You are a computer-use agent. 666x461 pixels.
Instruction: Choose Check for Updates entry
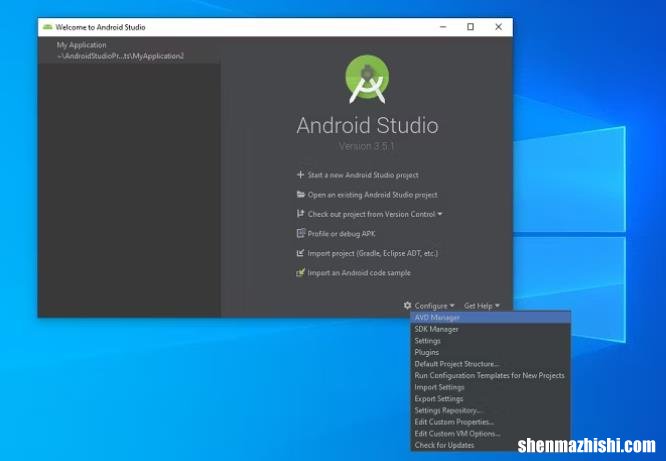point(491,445)
